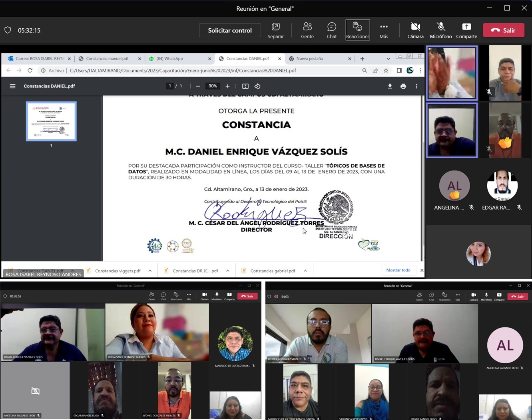
Task: Zoom out the PDF with minus
Action: click(198, 86)
